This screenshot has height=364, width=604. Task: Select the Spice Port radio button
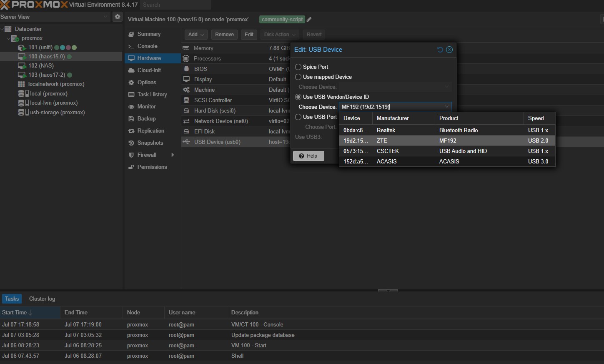tap(298, 67)
